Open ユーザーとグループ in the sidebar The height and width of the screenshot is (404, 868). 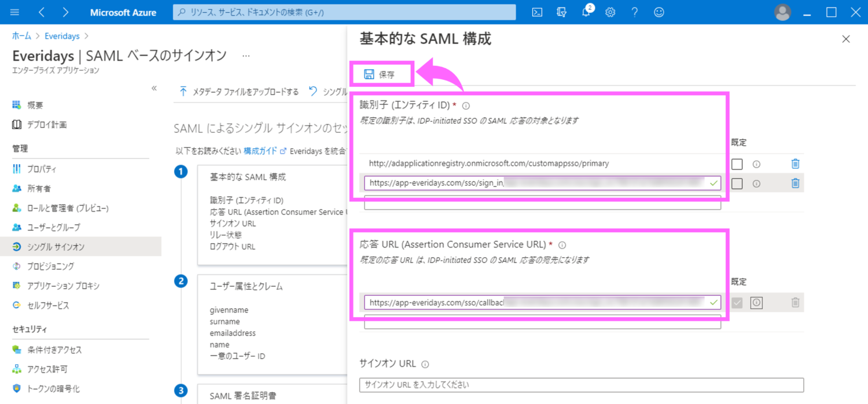(x=53, y=228)
